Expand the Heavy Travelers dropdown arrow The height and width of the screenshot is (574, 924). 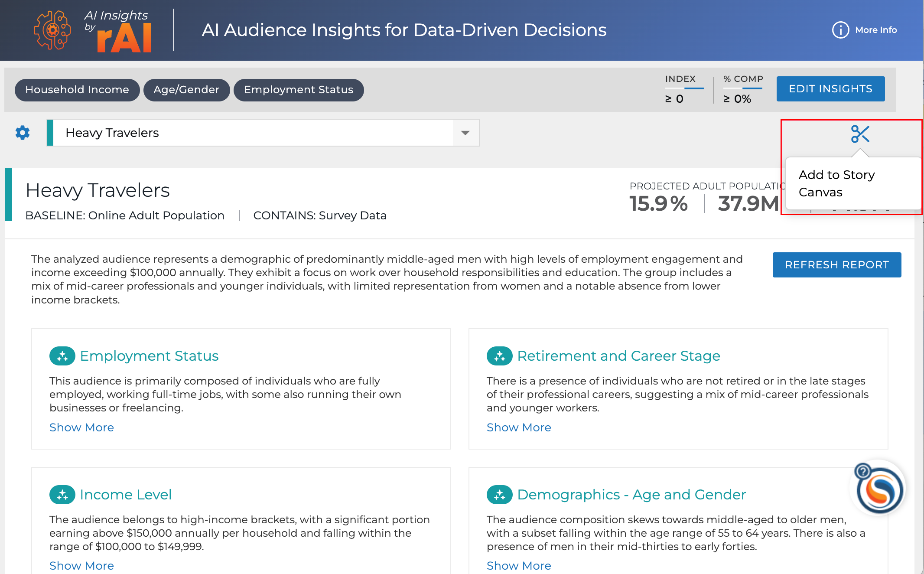tap(465, 133)
